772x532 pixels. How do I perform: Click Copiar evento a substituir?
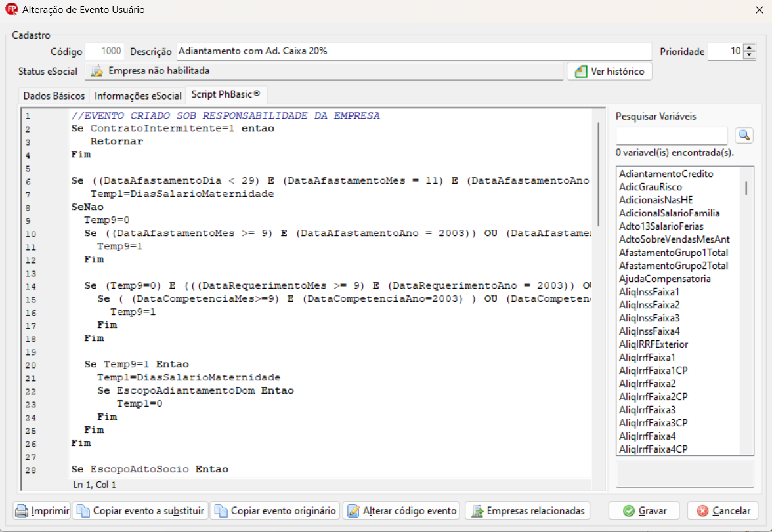[x=140, y=511]
